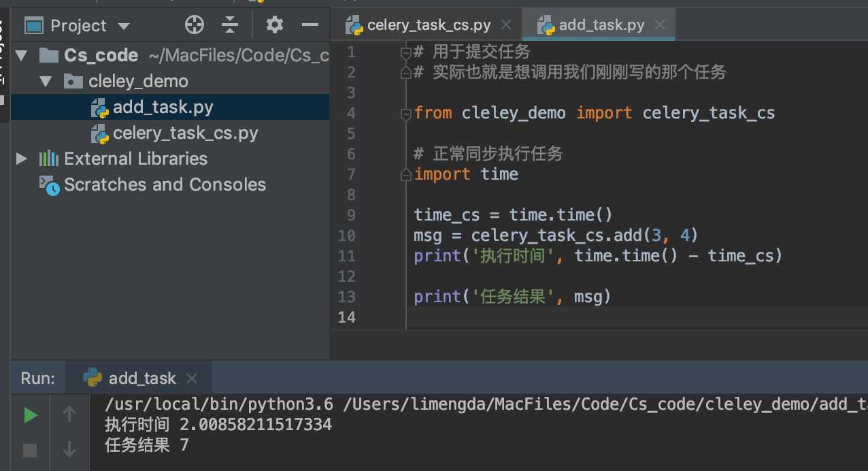Click Python file icon on add_task.py tab
Viewport: 868px width, 471px height.
pos(546,26)
